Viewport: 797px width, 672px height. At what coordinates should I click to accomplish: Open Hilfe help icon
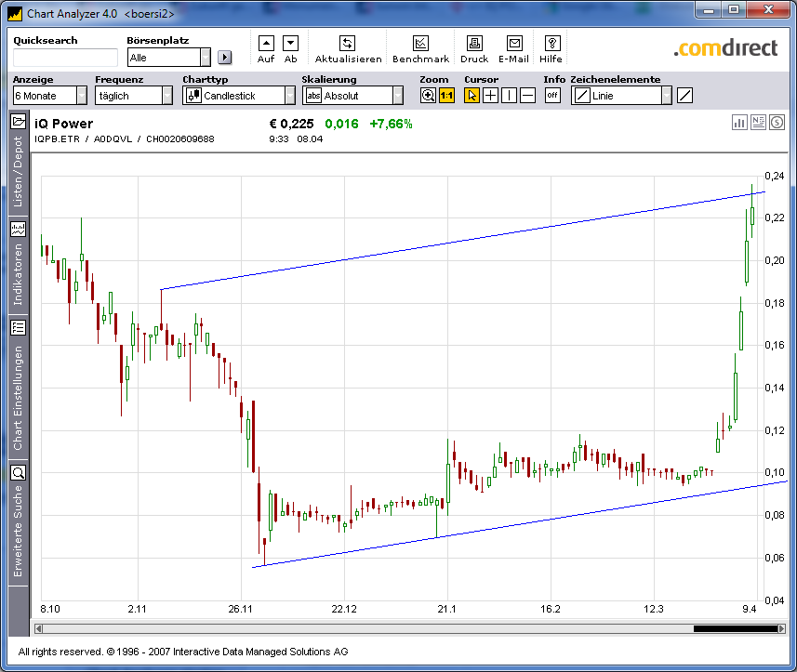coord(551,44)
